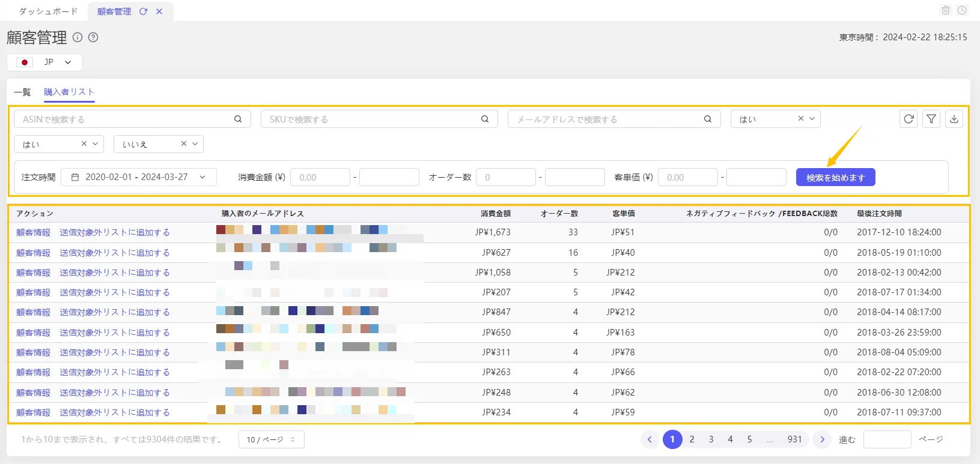Add the JP¥627 row buyer to the exclusion list
Viewport: 980px width, 464px height.
[115, 253]
